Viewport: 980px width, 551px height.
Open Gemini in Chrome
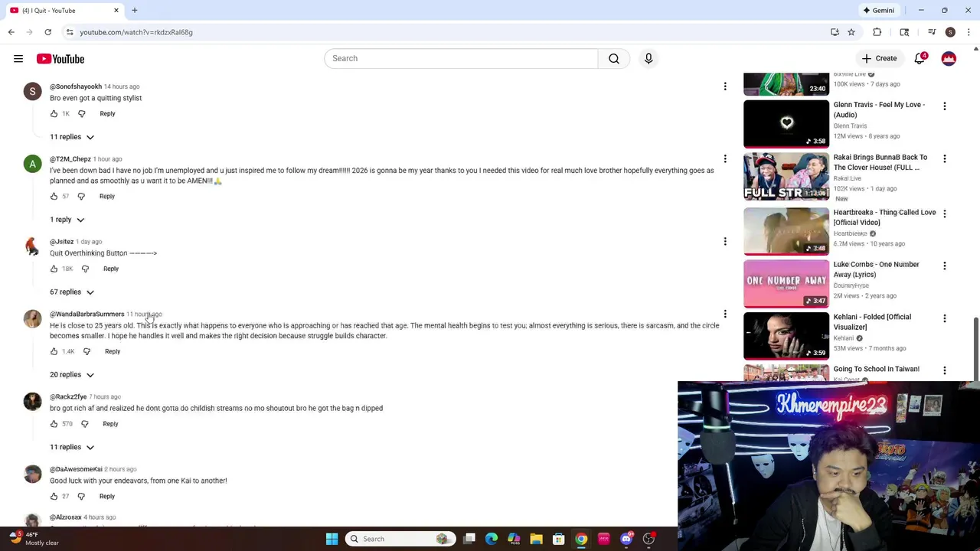[878, 11]
